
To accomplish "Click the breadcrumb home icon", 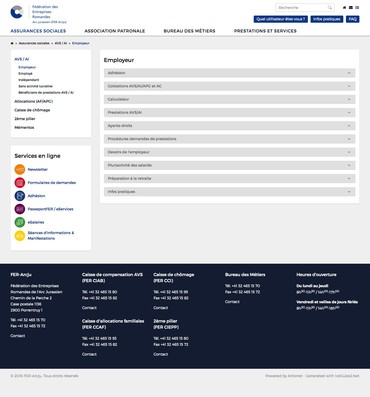I will (x=12, y=43).
